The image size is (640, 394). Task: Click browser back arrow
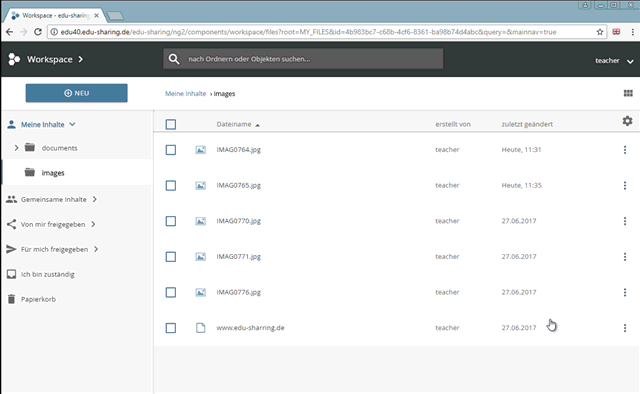click(x=9, y=32)
